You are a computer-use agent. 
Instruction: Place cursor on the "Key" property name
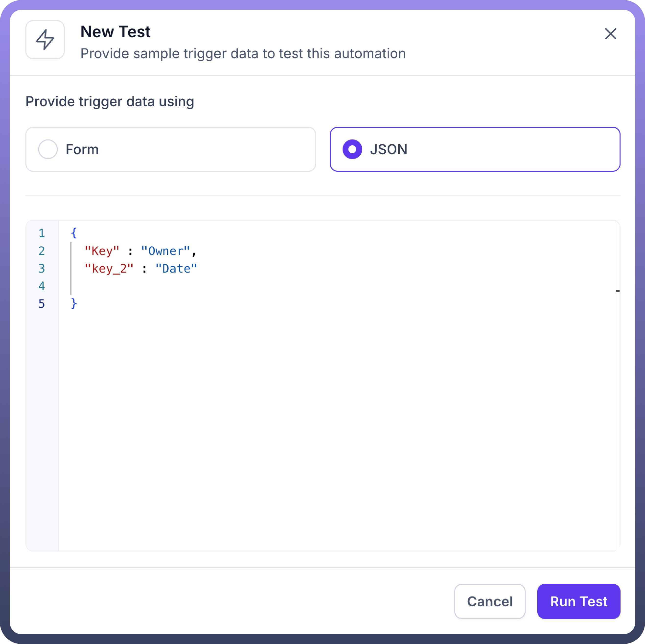[102, 251]
